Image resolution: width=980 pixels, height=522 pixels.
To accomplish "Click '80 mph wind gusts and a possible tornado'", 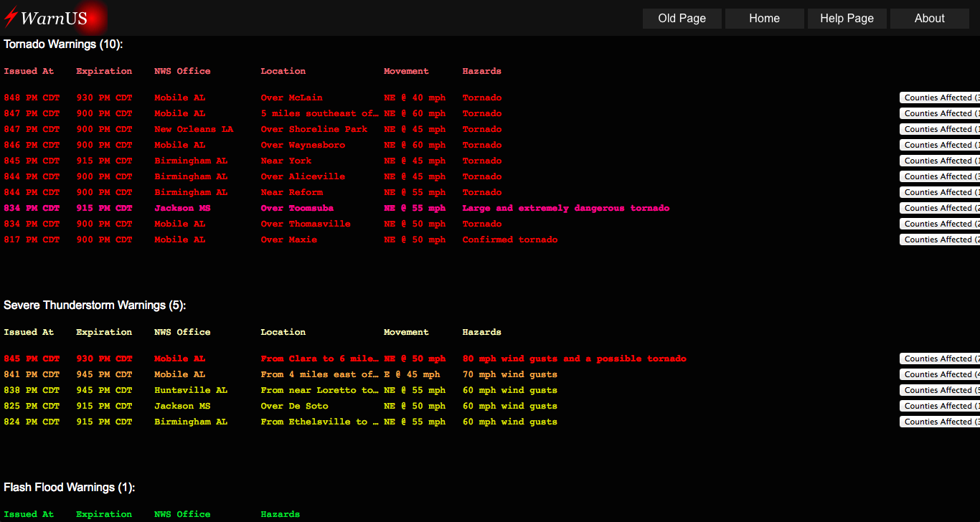I will point(575,359).
